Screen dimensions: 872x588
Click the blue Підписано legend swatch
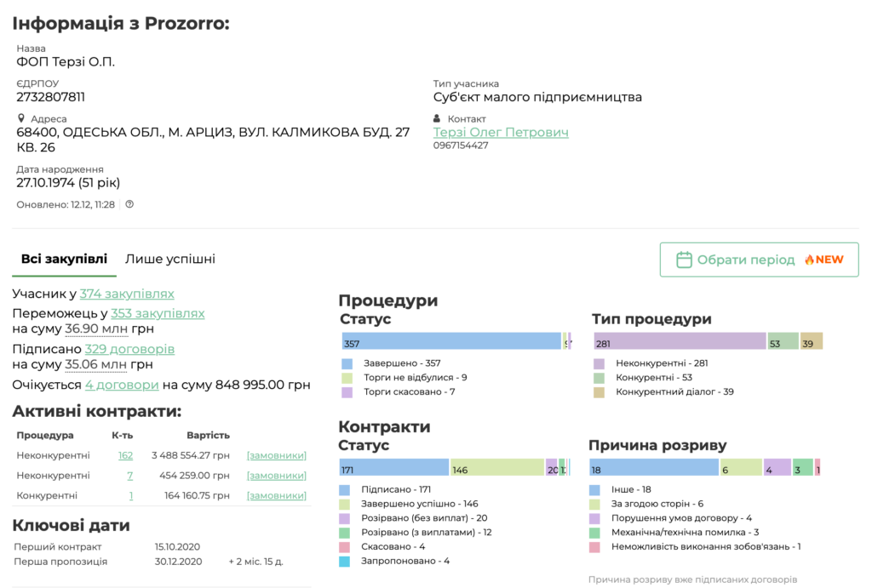point(345,490)
